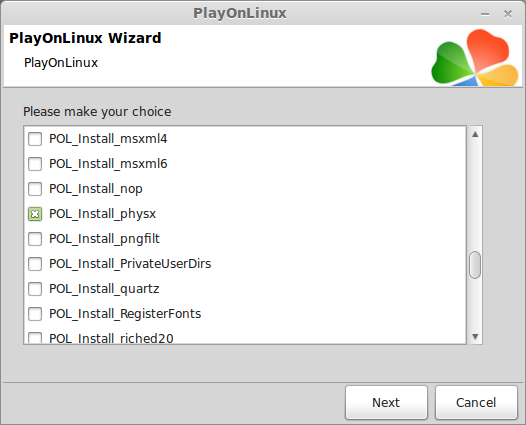Click the scrollbar down arrow
This screenshot has height=425, width=526.
point(475,336)
